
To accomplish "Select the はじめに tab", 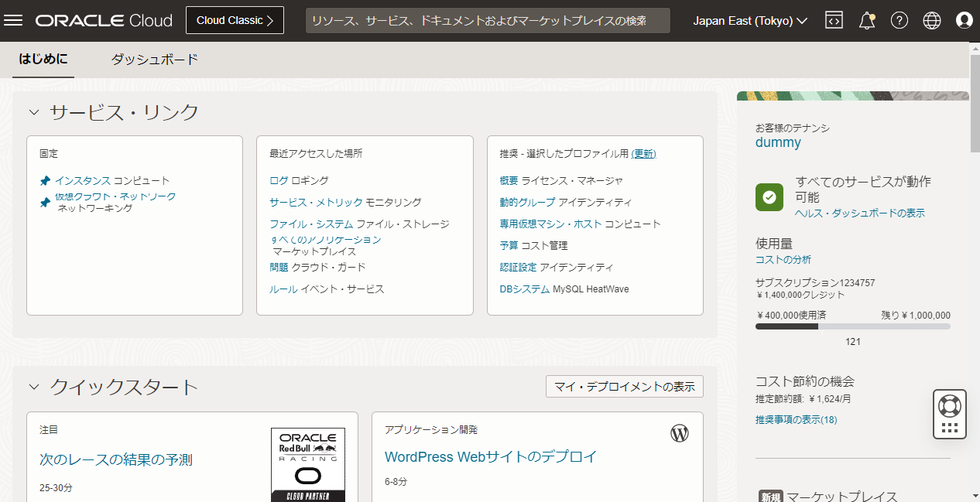I will pos(43,58).
